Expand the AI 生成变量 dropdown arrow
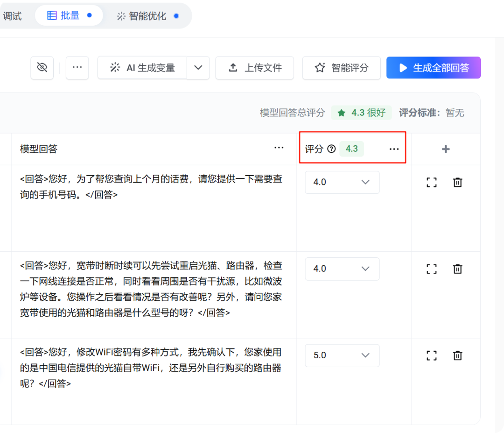 click(x=198, y=68)
